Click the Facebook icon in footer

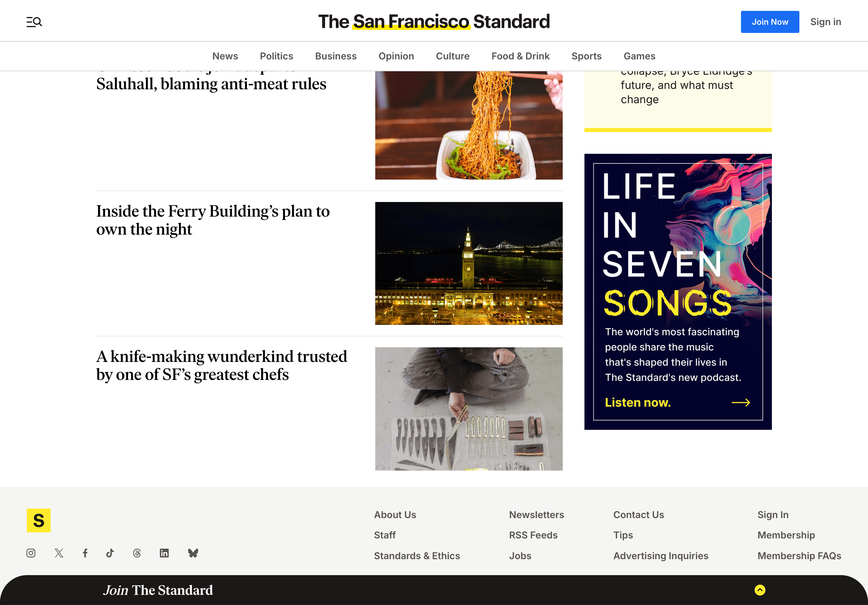[85, 553]
